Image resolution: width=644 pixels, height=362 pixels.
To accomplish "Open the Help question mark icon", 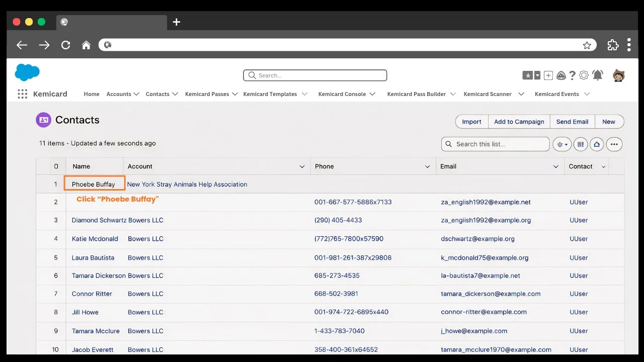I will (572, 75).
